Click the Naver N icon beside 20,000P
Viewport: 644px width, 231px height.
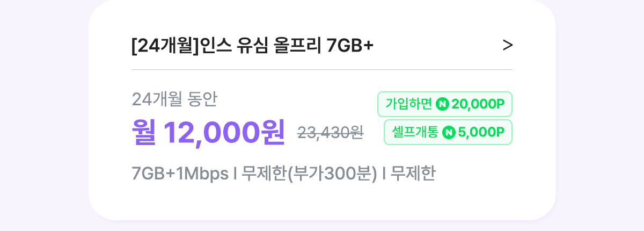pyautogui.click(x=443, y=104)
